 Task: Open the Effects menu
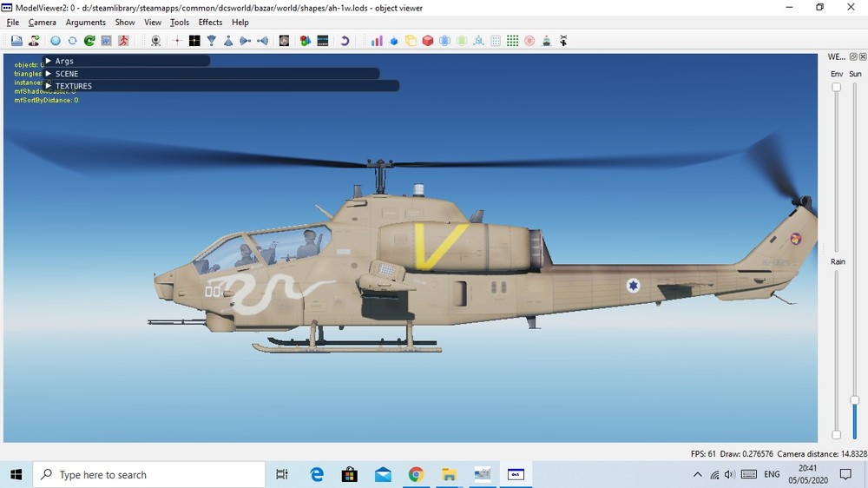point(210,23)
